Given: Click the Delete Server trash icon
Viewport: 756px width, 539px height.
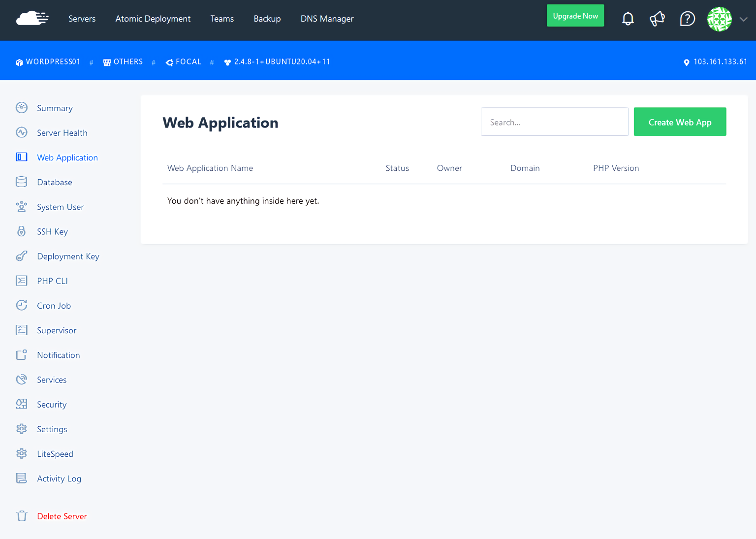Looking at the screenshot, I should (22, 516).
